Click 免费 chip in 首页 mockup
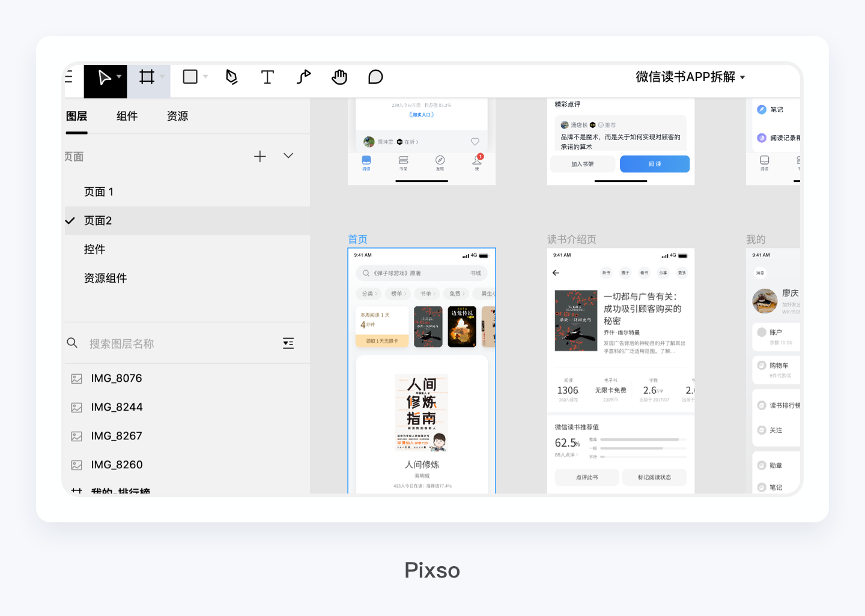This screenshot has height=616, width=865. (x=457, y=294)
